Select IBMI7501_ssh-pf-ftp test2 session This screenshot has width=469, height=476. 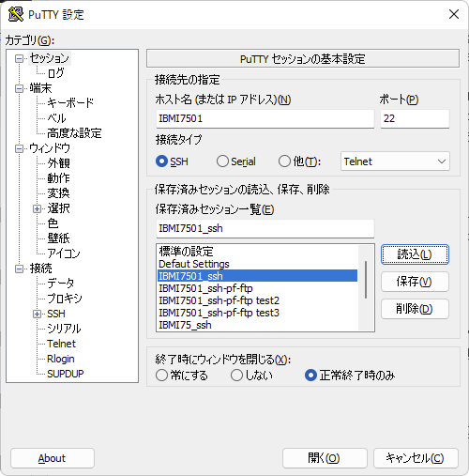257,300
